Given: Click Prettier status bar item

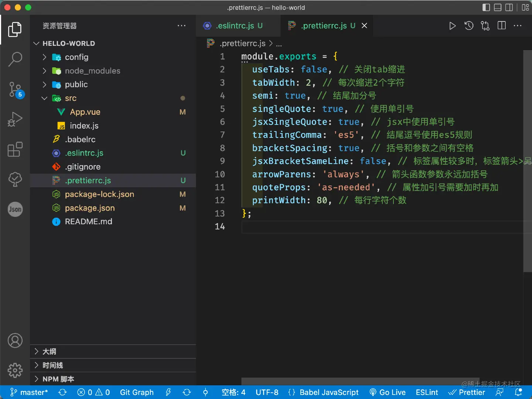Looking at the screenshot, I should [x=467, y=392].
